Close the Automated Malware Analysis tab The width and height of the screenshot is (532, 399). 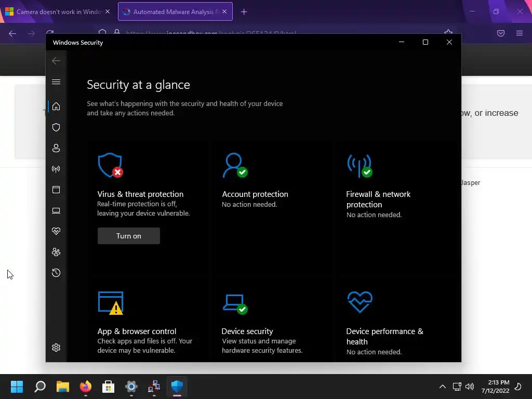click(x=224, y=11)
